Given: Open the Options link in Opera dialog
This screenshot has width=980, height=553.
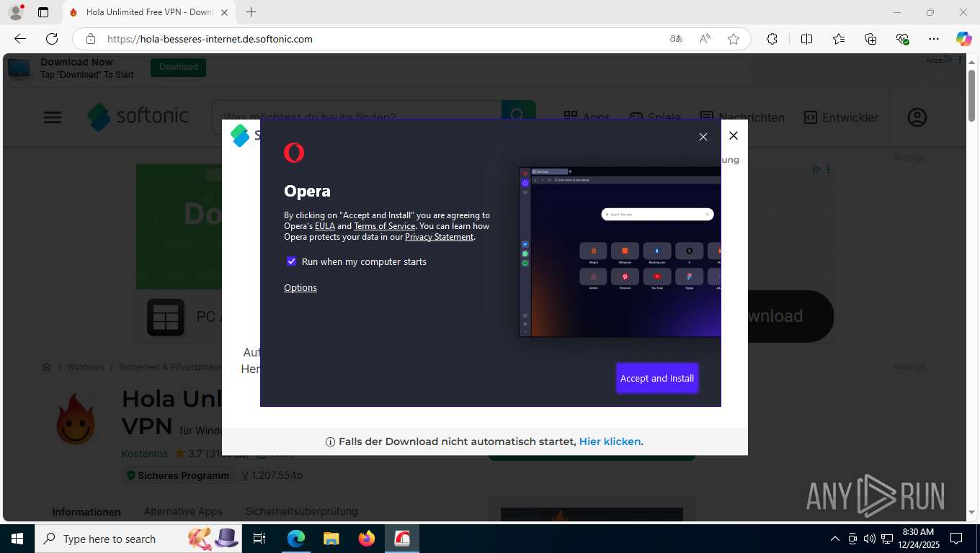Looking at the screenshot, I should click(x=300, y=287).
